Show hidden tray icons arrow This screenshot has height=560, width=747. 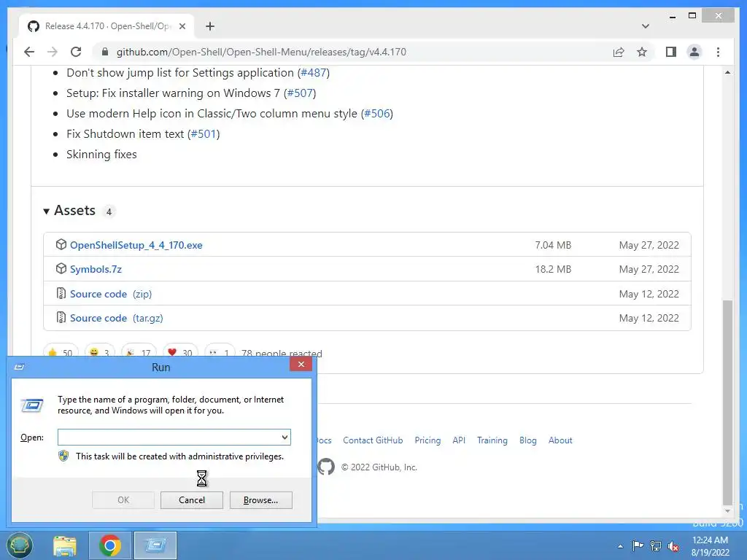(x=620, y=546)
